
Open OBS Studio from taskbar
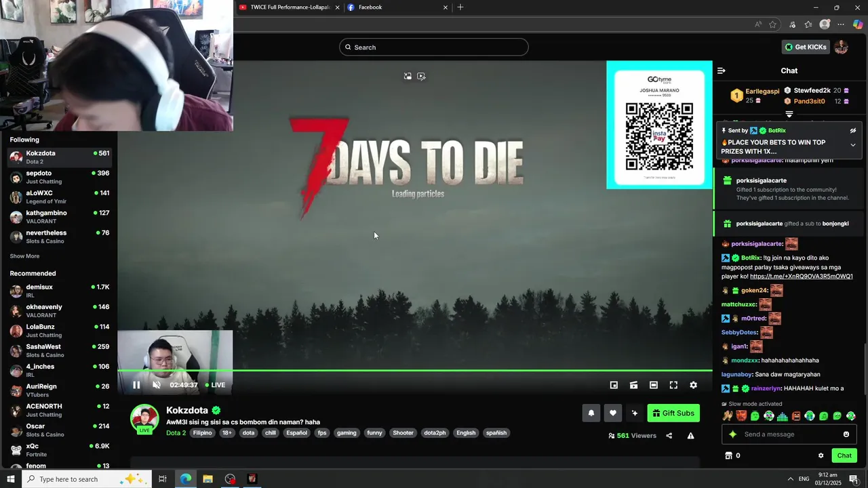[x=231, y=479]
